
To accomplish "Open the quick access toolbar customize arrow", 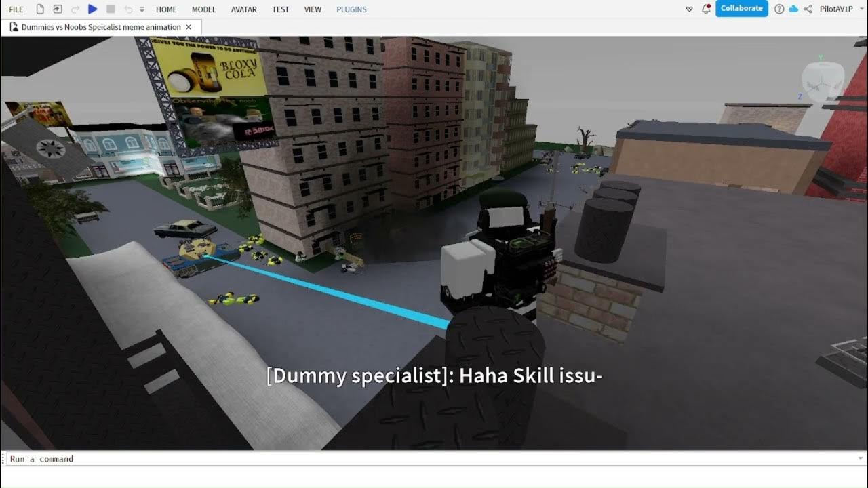I will 142,9.
